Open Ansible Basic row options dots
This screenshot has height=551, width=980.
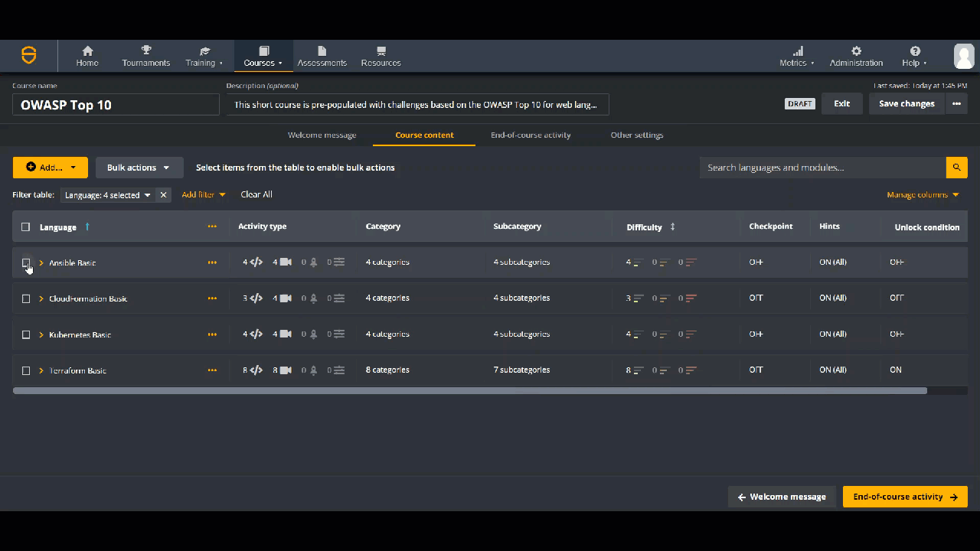tap(212, 262)
